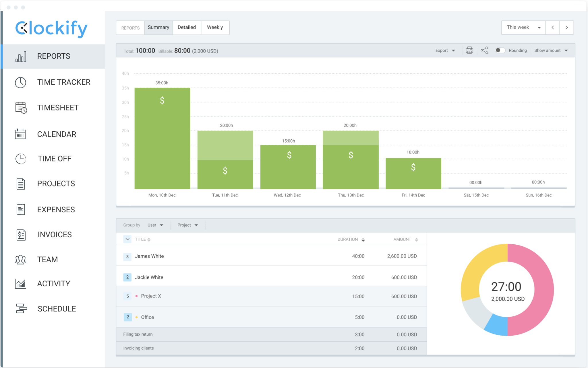Open the Invoices section
Viewport: 588px width, 368px height.
coord(54,234)
